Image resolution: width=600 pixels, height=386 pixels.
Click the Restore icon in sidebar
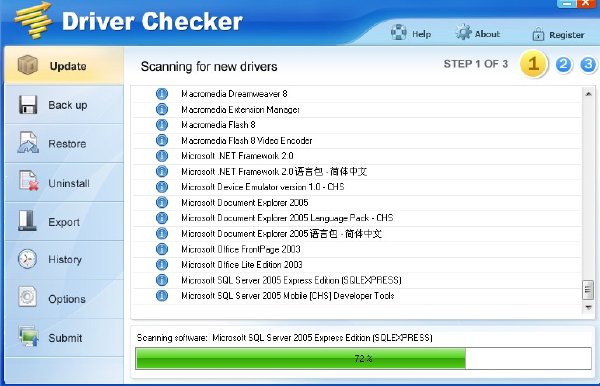pos(28,142)
